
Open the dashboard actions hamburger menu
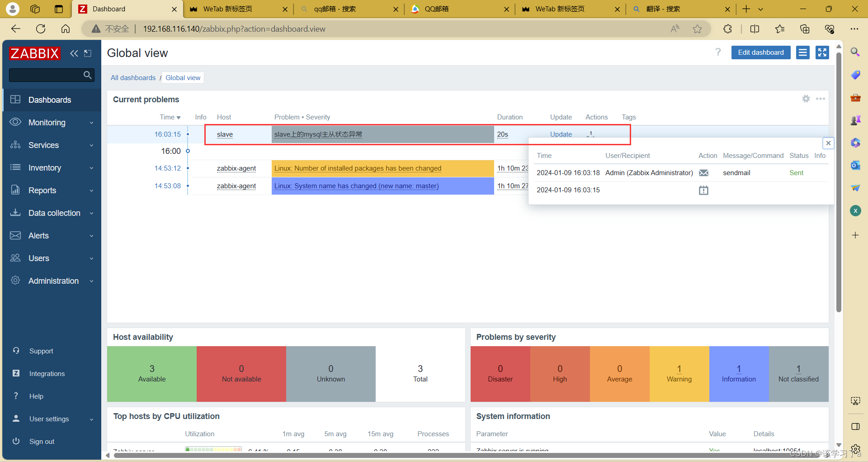[x=802, y=52]
